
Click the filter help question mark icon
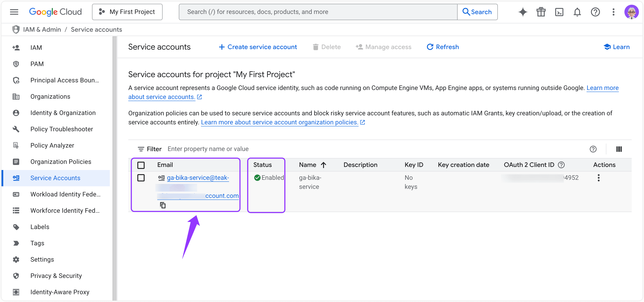593,149
